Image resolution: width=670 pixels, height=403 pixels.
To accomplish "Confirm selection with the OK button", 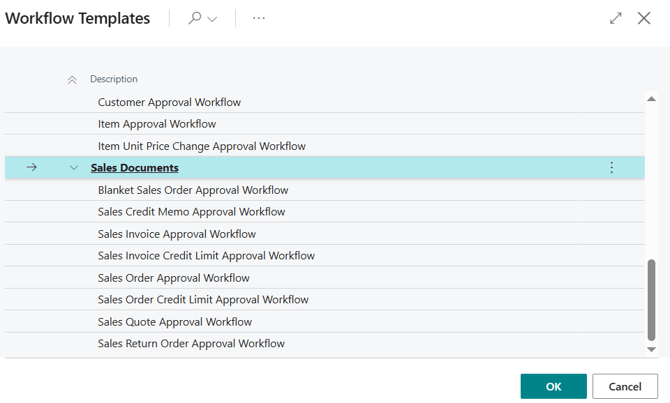I will [x=553, y=386].
